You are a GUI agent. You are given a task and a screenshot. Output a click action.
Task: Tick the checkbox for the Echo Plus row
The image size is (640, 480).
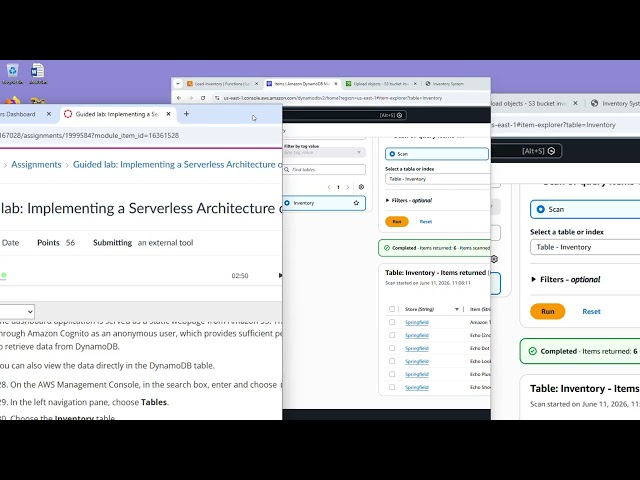click(392, 374)
